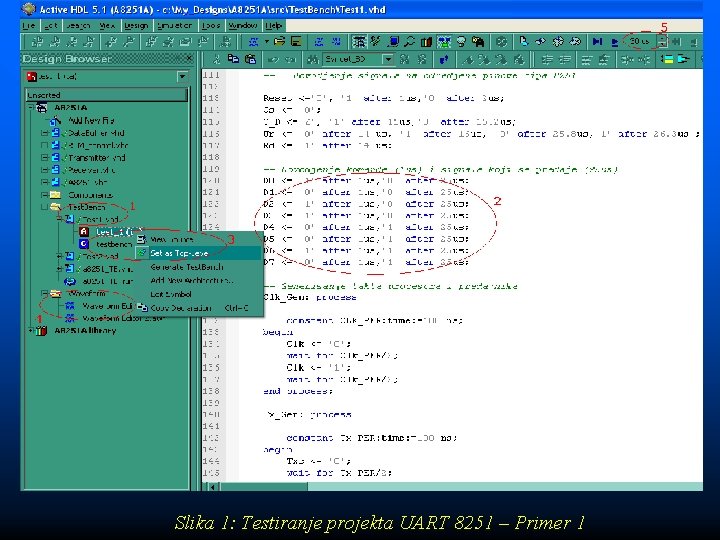720x540 pixels.
Task: Open the Help menu
Action: pos(273,26)
